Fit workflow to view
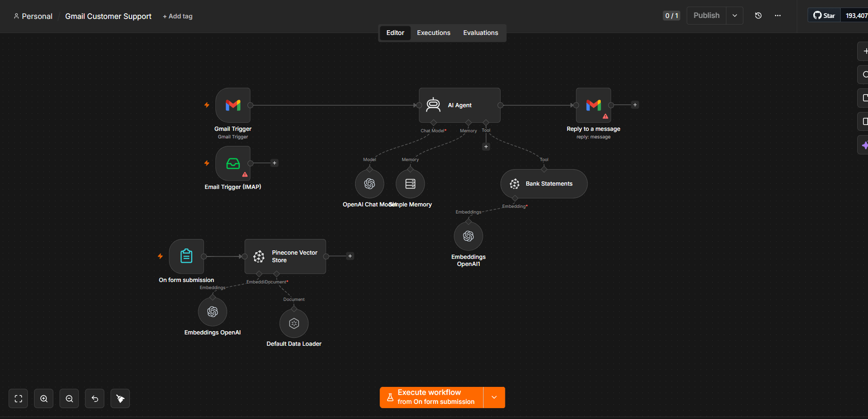 [18, 399]
